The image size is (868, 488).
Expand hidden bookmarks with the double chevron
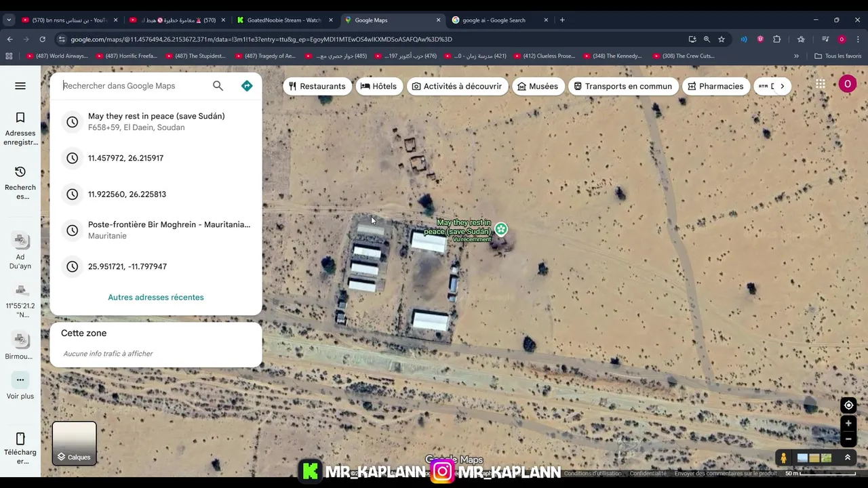point(796,56)
